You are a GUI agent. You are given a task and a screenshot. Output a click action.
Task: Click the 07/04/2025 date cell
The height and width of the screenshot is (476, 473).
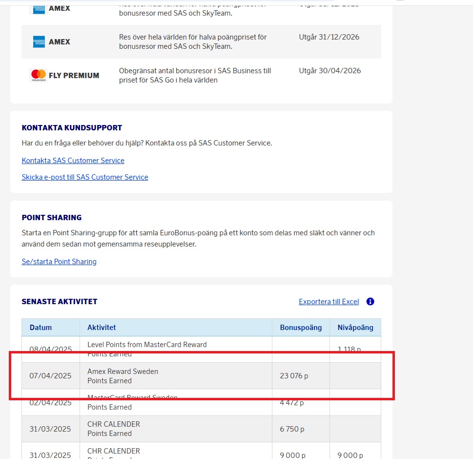50,376
